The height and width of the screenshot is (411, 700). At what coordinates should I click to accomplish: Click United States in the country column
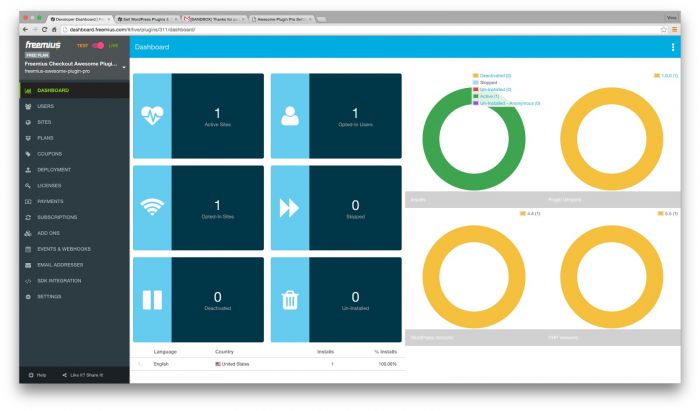(x=232, y=364)
